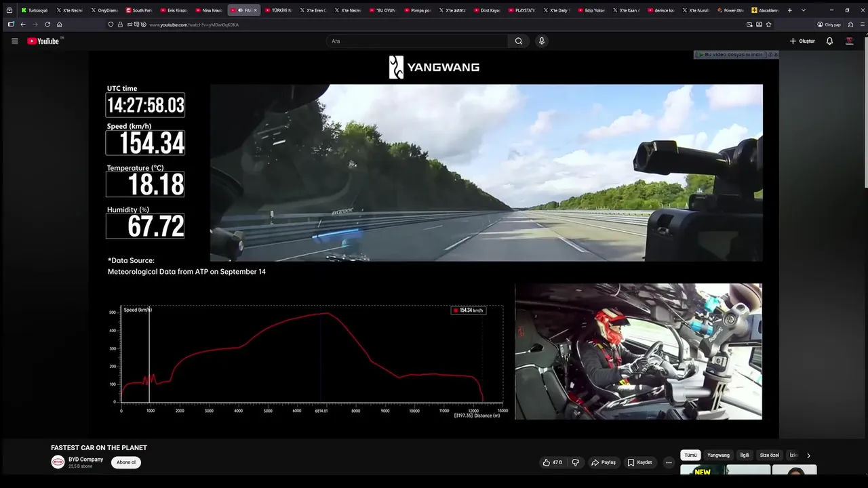Open YouTube notifications bell
The image size is (868, 488).
[x=829, y=41]
